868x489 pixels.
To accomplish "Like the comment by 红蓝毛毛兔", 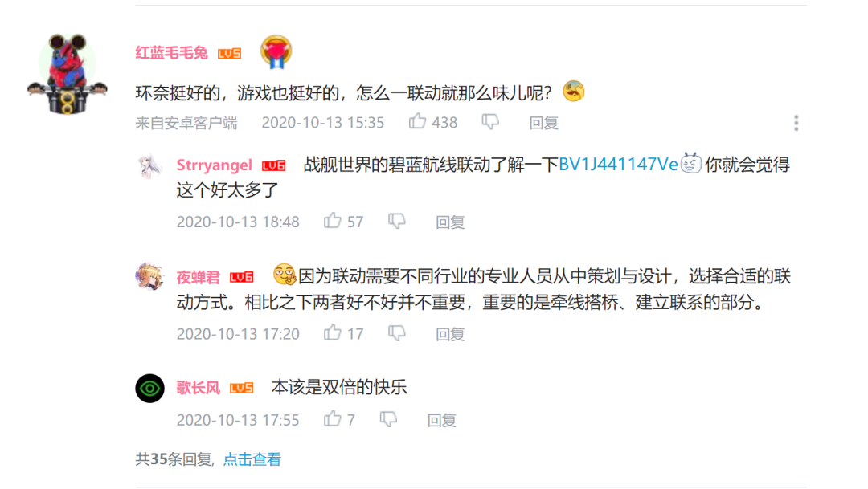I will pos(418,122).
